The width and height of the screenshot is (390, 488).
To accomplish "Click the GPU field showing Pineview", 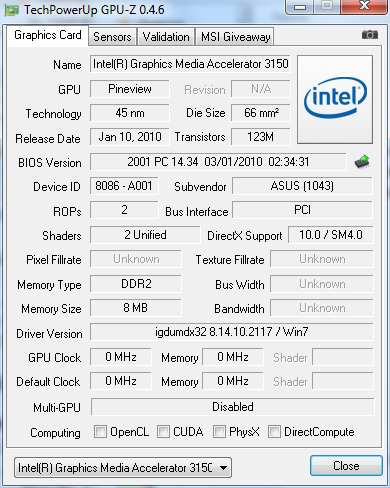I will coord(130,89).
